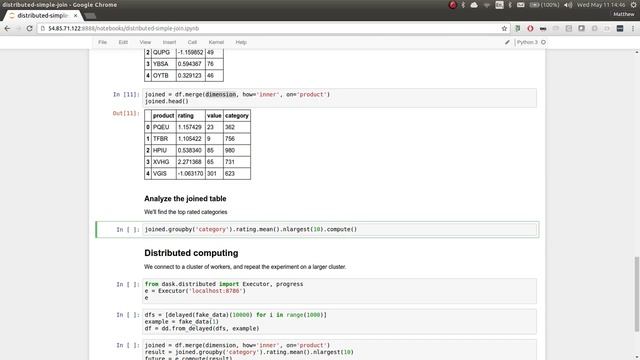Open the mail indicator in top panel
This screenshot has height=360, width=640.
520,5
